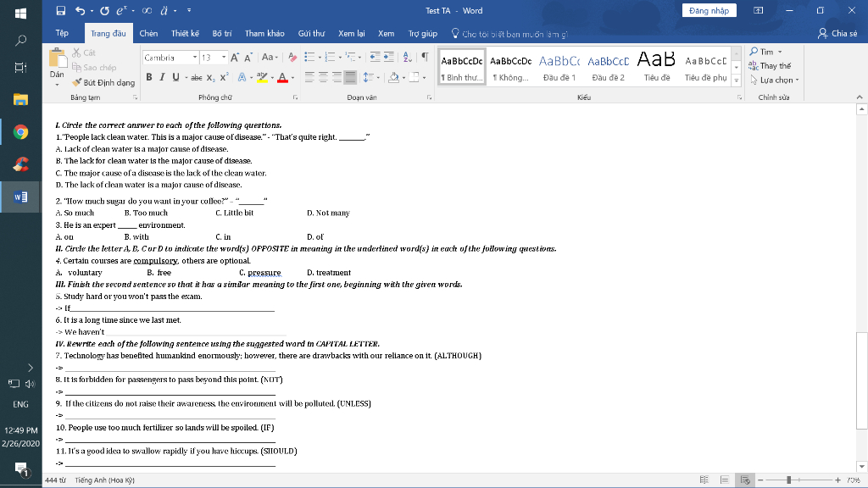Expand the styles gallery
The height and width of the screenshot is (488, 868).
coord(737,80)
